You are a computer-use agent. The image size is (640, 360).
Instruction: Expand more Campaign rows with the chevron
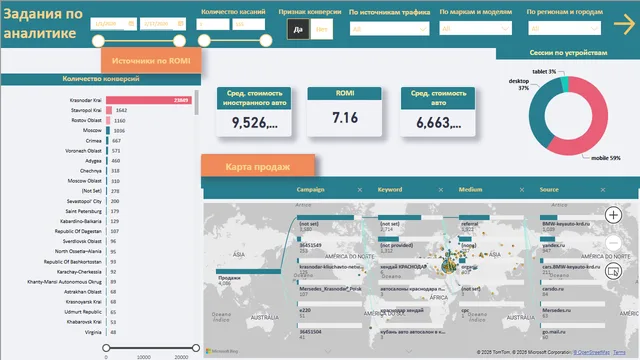328,351
